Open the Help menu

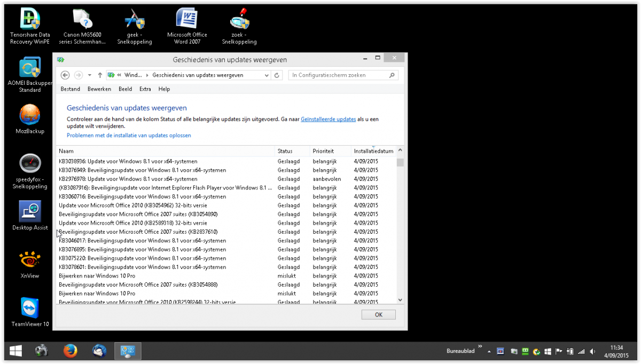point(164,89)
